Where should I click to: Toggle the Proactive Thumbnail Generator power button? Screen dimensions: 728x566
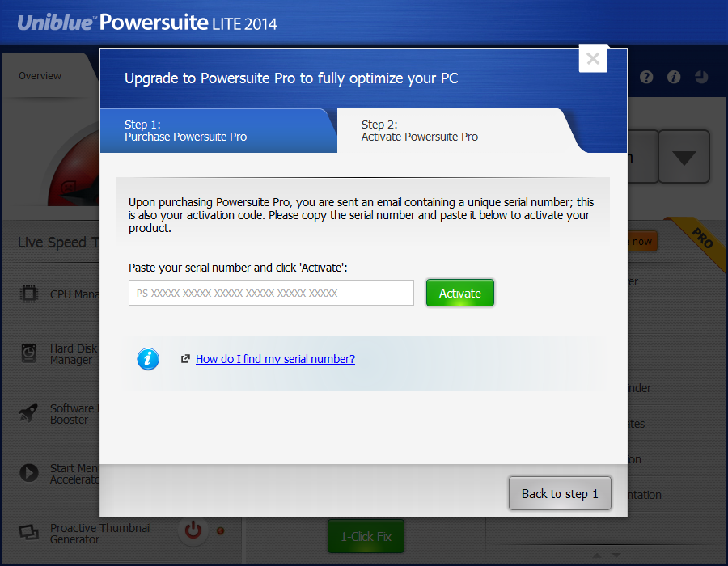193,530
